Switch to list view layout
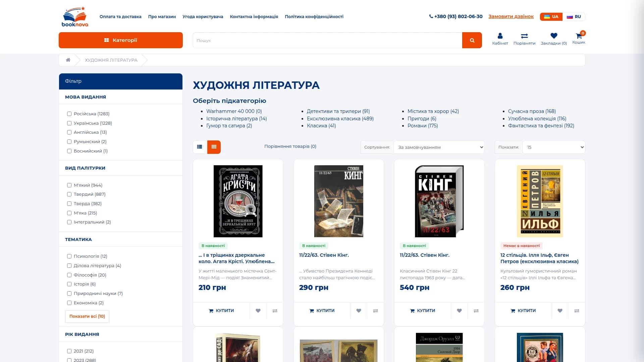Image resolution: width=644 pixels, height=362 pixels. [200, 147]
